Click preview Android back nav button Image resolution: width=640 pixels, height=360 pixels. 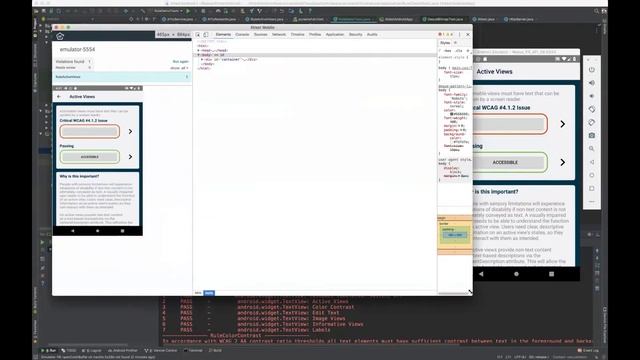[x=73, y=231]
